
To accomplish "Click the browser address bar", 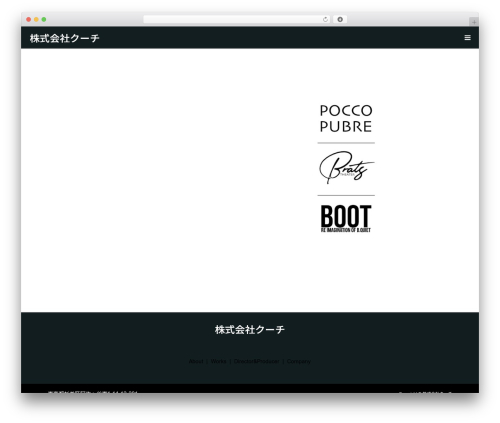I will 237,19.
